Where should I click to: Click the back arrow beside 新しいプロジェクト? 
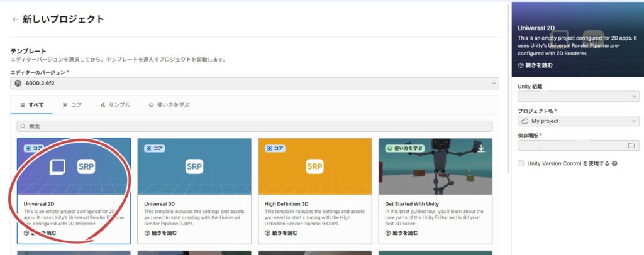click(15, 19)
